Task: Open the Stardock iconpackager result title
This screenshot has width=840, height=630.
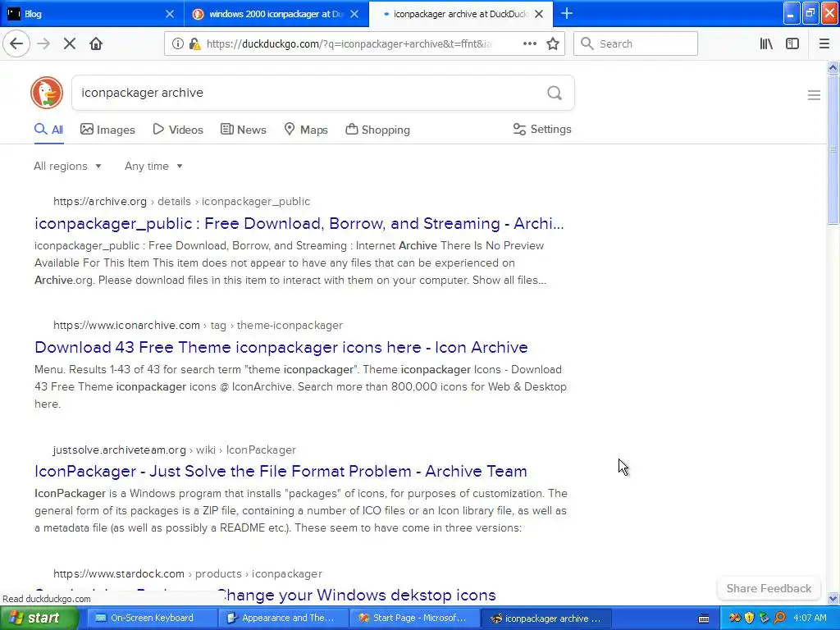Action: pyautogui.click(x=265, y=595)
